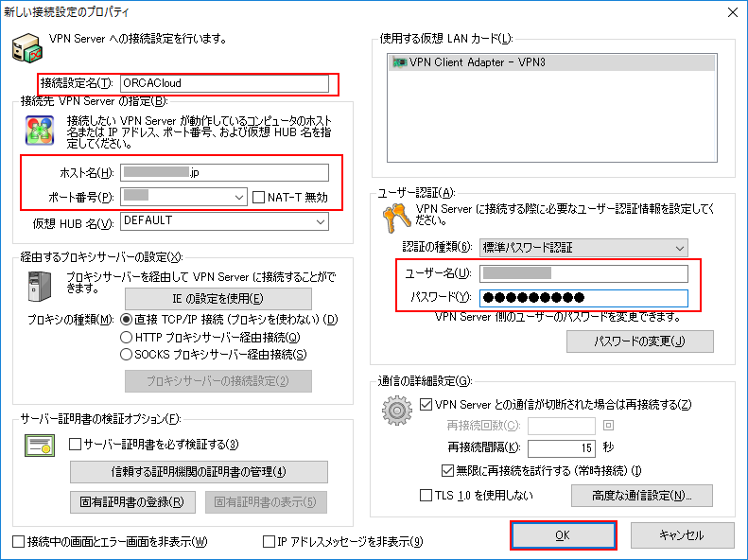Click the VPN Server computer icon

click(x=27, y=47)
